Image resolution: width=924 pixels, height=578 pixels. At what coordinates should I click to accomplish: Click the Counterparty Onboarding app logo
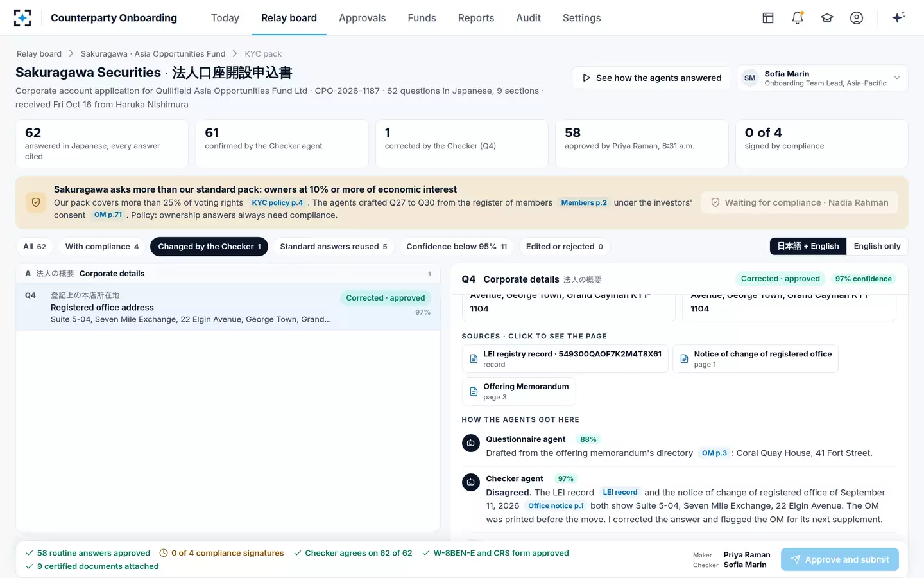pyautogui.click(x=22, y=18)
